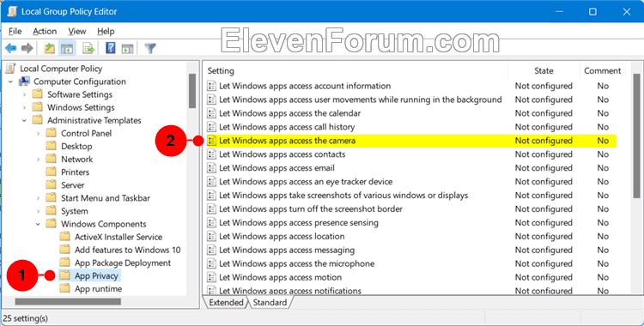
Task: Click the Up one level folder icon
Action: (x=50, y=48)
